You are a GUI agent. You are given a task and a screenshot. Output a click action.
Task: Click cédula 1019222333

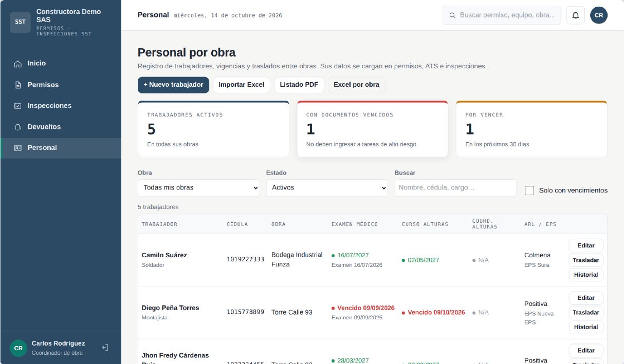[246, 260]
